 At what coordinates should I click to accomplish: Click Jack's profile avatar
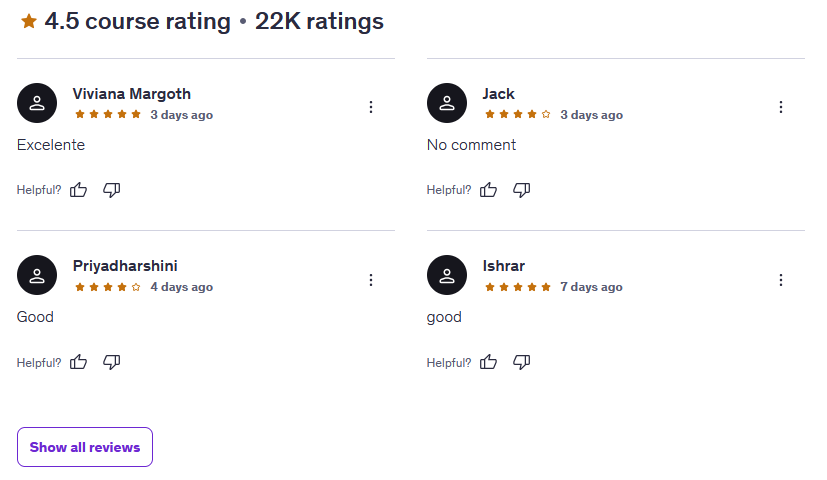click(x=447, y=103)
